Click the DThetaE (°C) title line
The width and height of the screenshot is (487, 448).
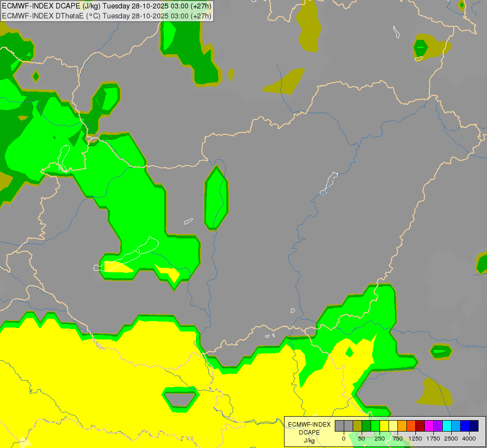click(x=106, y=16)
